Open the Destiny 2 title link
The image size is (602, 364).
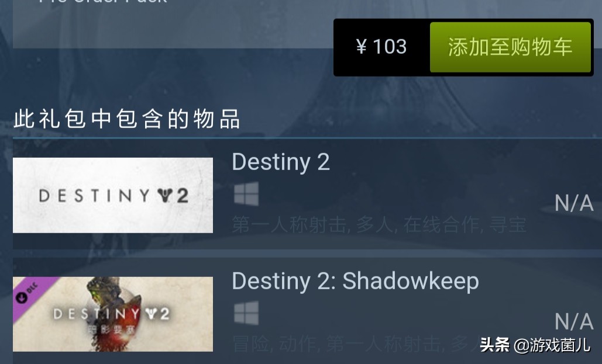[x=281, y=162]
